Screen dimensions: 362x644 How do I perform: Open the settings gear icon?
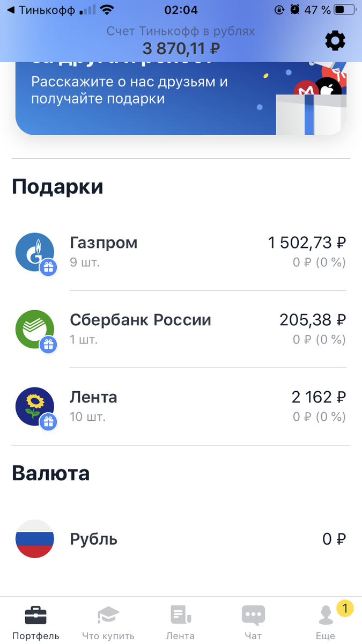tap(335, 40)
